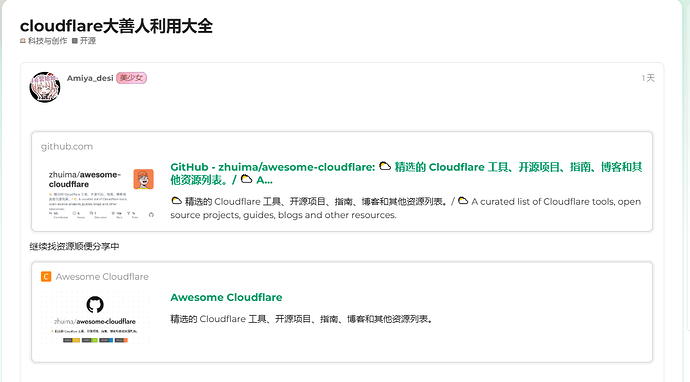The height and width of the screenshot is (382, 690).
Task: Open the Amiya_desi username link
Action: tap(90, 78)
